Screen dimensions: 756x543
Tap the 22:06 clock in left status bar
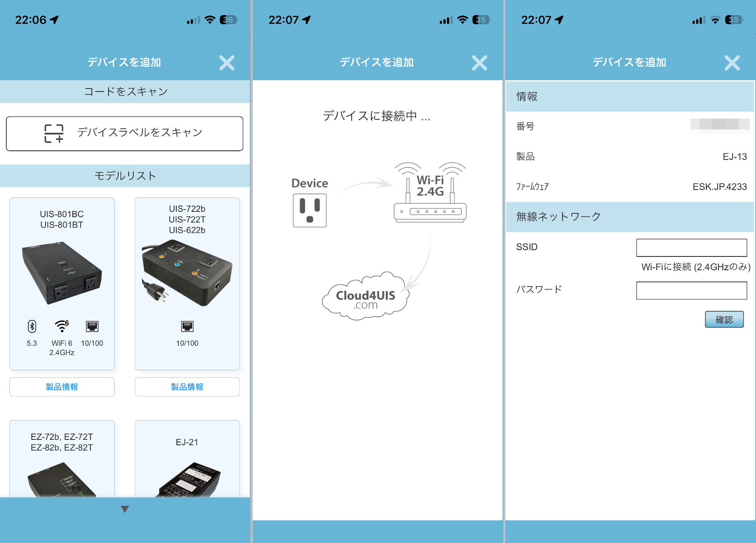31,20
